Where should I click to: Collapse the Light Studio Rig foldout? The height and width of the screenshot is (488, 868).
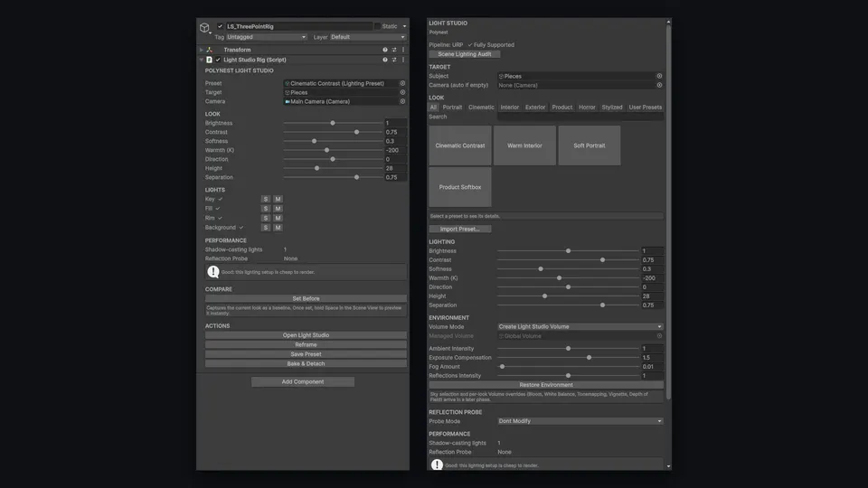202,60
